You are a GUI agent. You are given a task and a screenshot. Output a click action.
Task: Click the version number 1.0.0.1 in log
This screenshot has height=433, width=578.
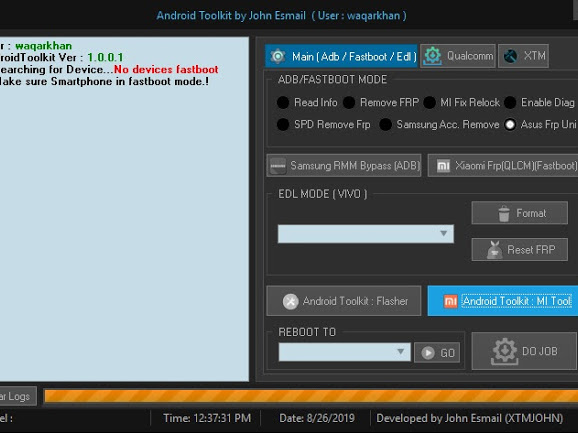coord(105,57)
